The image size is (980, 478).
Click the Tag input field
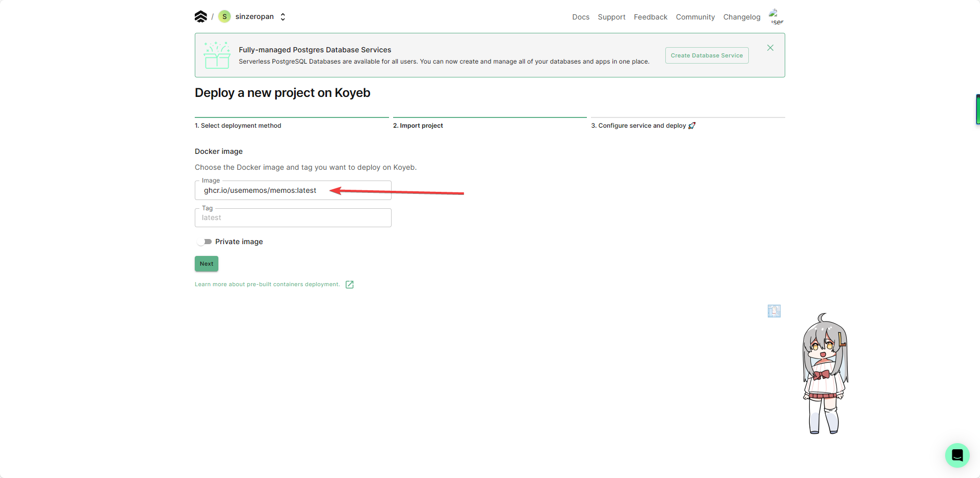click(x=293, y=217)
